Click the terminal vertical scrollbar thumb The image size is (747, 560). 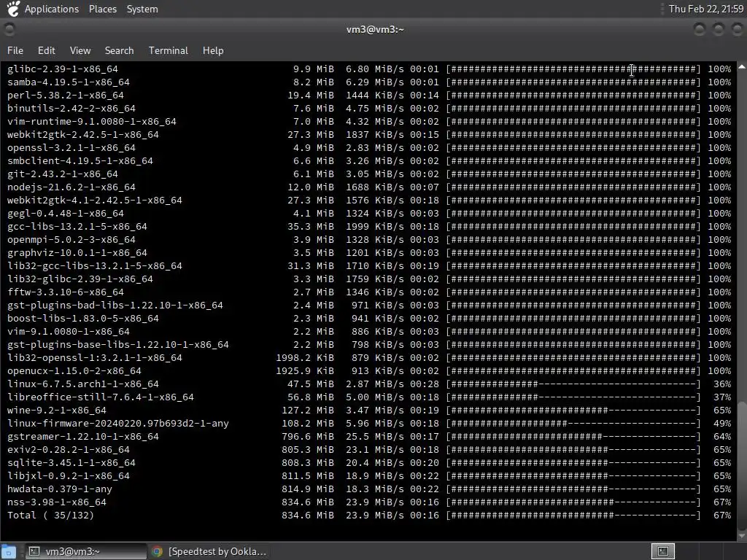(x=742, y=465)
